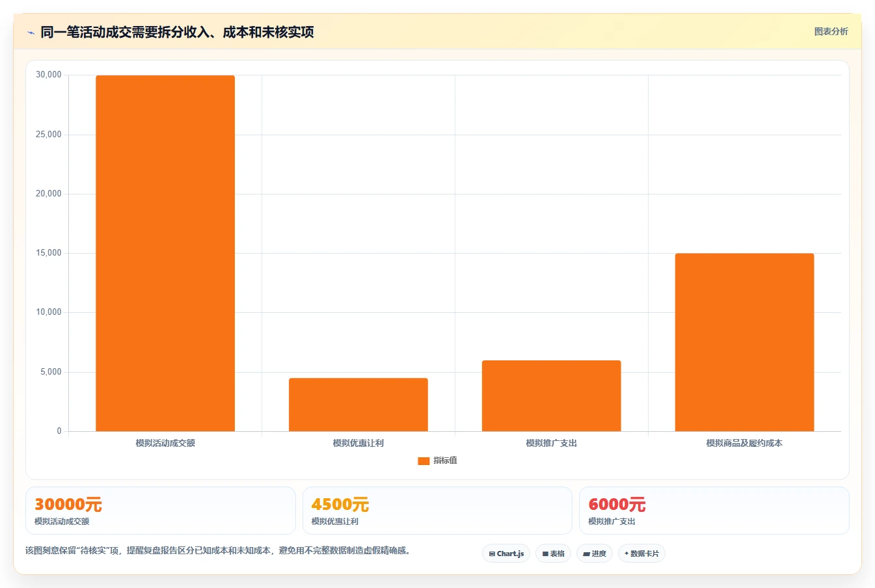Click the 6000元 data card value
Image resolution: width=875 pixels, height=588 pixels.
pyautogui.click(x=617, y=505)
